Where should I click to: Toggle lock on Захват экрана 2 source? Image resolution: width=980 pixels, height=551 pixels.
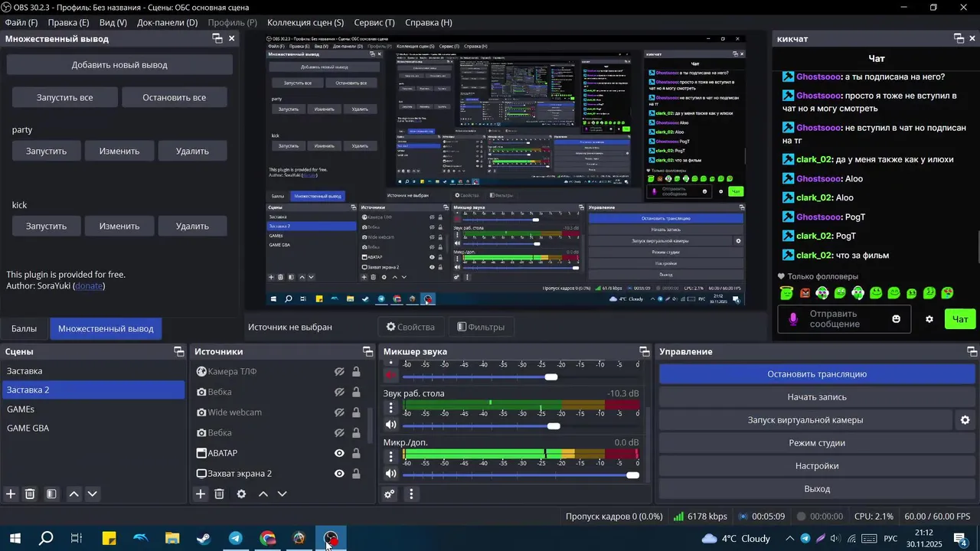click(x=356, y=474)
